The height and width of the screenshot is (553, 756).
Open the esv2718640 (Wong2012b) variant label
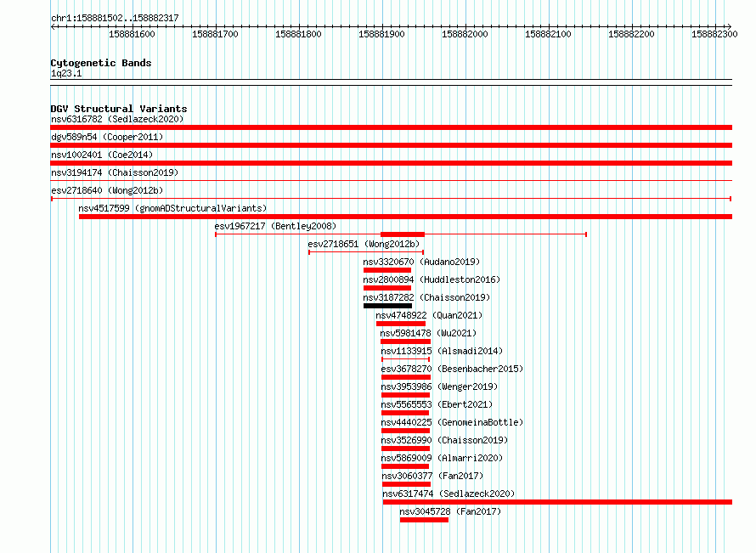[107, 190]
